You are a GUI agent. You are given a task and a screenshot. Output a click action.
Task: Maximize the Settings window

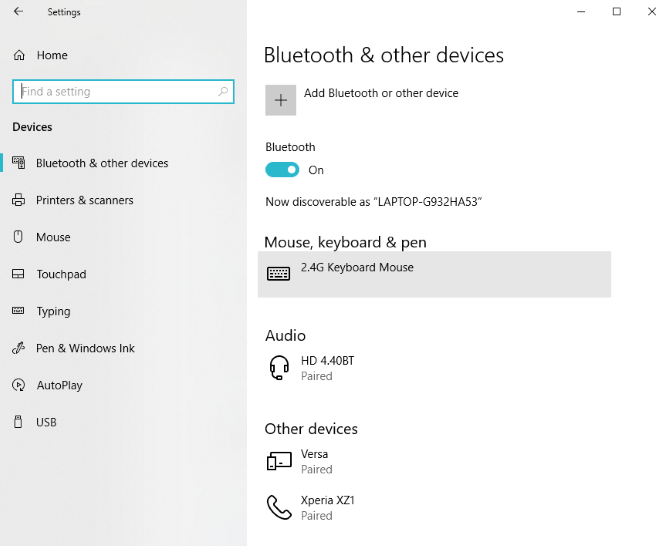click(616, 11)
